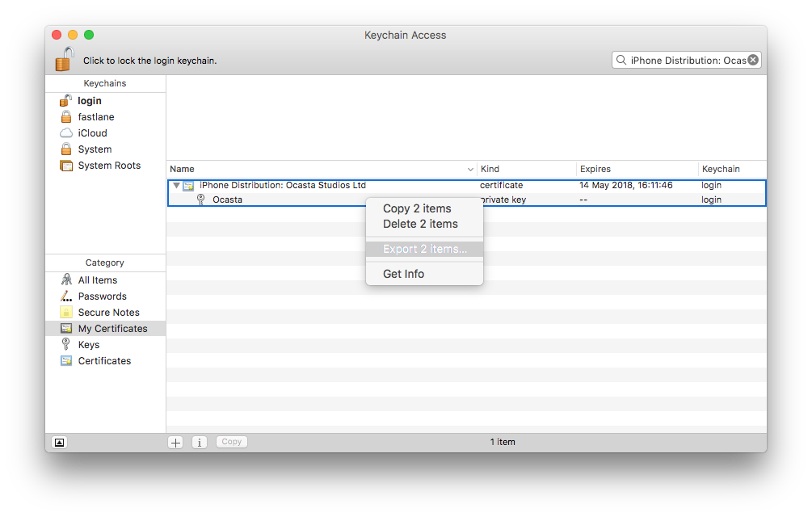Click the '1 item' status text
The width and height of the screenshot is (812, 517).
[x=503, y=442]
